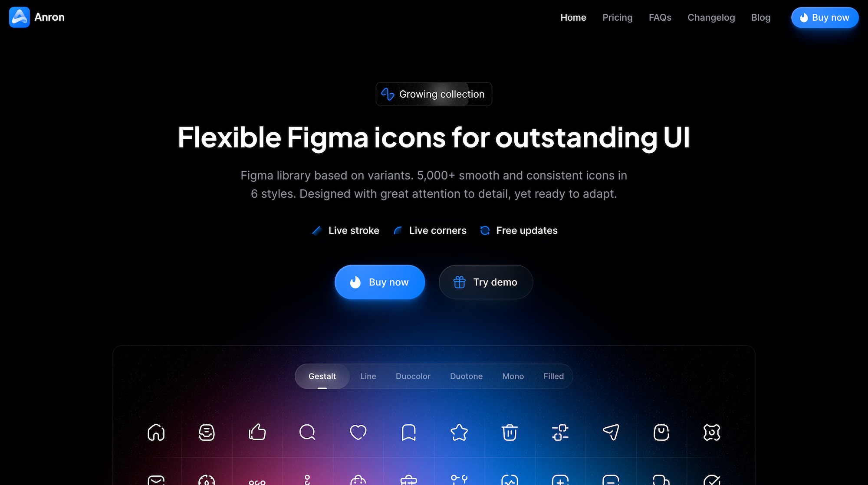Click the thumbs up icon
868x485 pixels.
(x=256, y=431)
